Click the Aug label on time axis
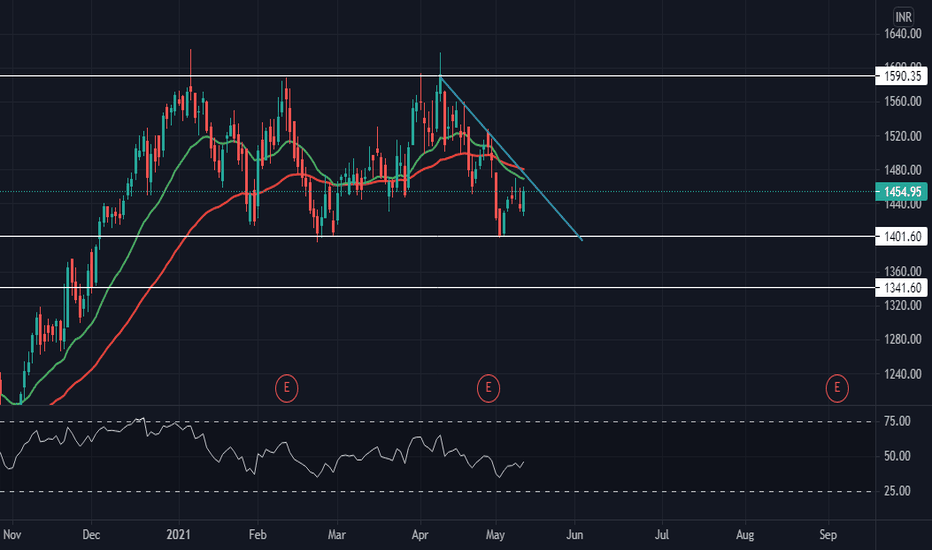This screenshot has width=932, height=550. (745, 535)
